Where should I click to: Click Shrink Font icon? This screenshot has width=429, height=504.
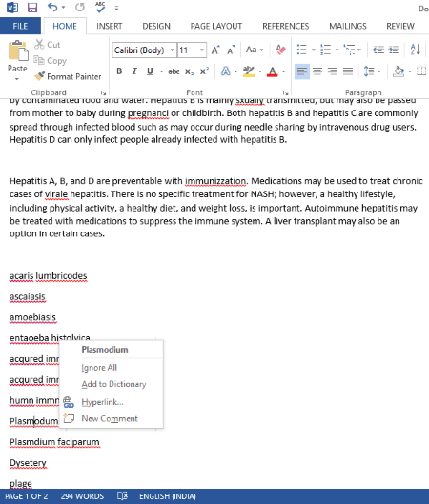(231, 50)
